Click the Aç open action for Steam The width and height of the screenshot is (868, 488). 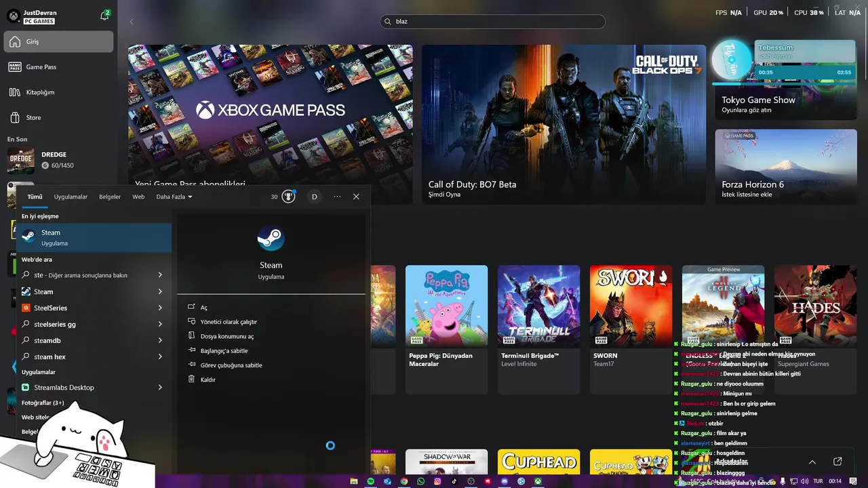tap(203, 308)
